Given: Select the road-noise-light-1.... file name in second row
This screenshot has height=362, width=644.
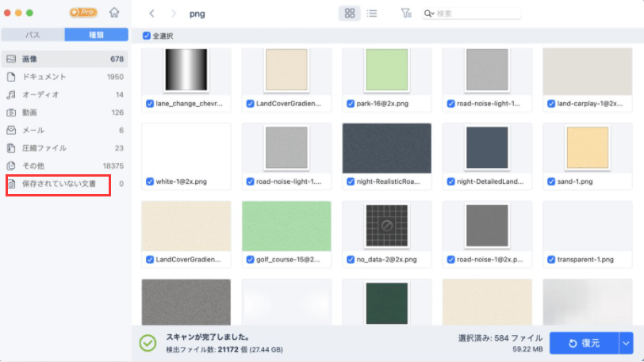Looking at the screenshot, I should 289,181.
